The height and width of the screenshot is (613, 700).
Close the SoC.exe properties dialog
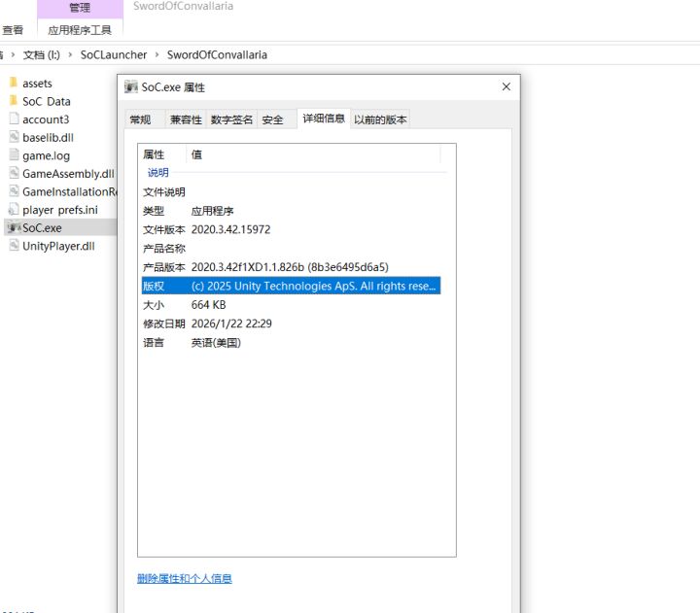pos(506,86)
